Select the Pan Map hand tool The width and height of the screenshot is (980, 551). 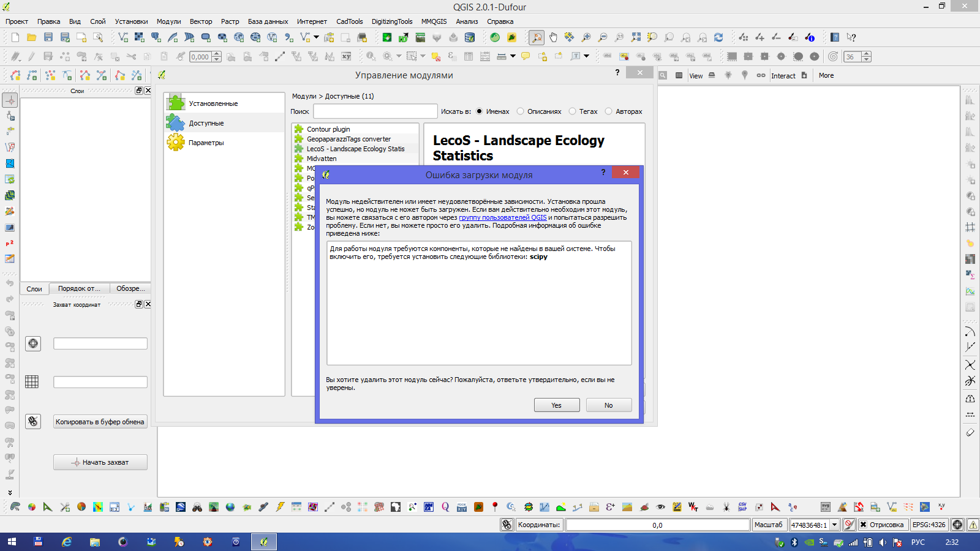pyautogui.click(x=553, y=37)
